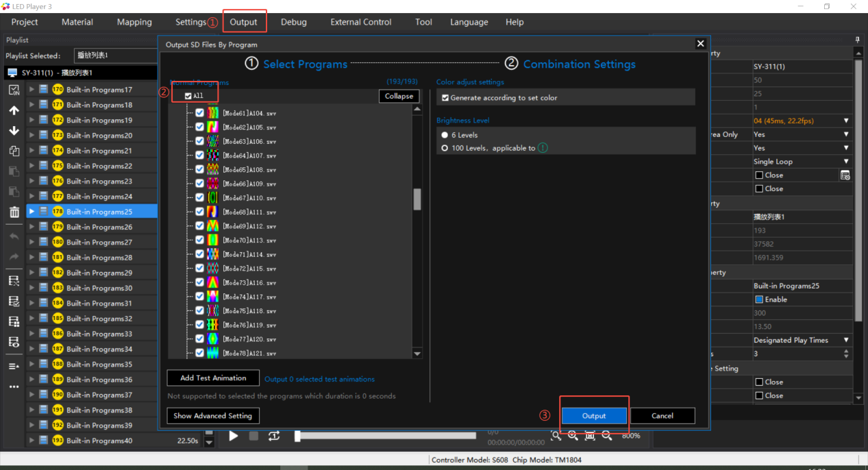
Task: Open the Yes dropdown in the Area Only row
Action: [x=846, y=134]
